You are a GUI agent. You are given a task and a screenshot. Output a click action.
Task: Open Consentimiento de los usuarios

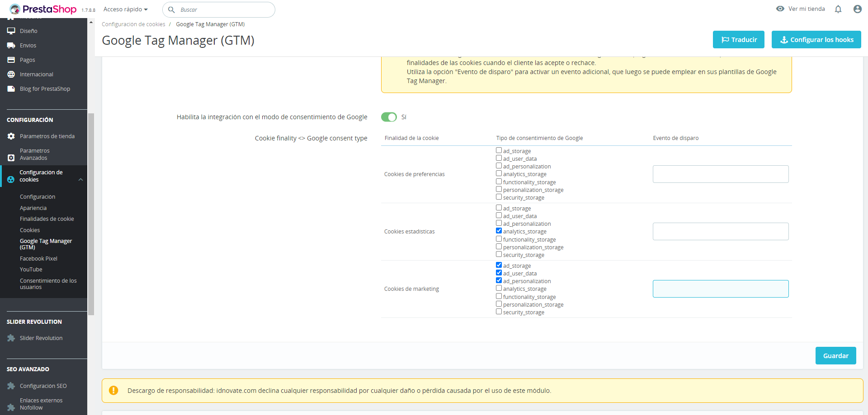pos(48,284)
